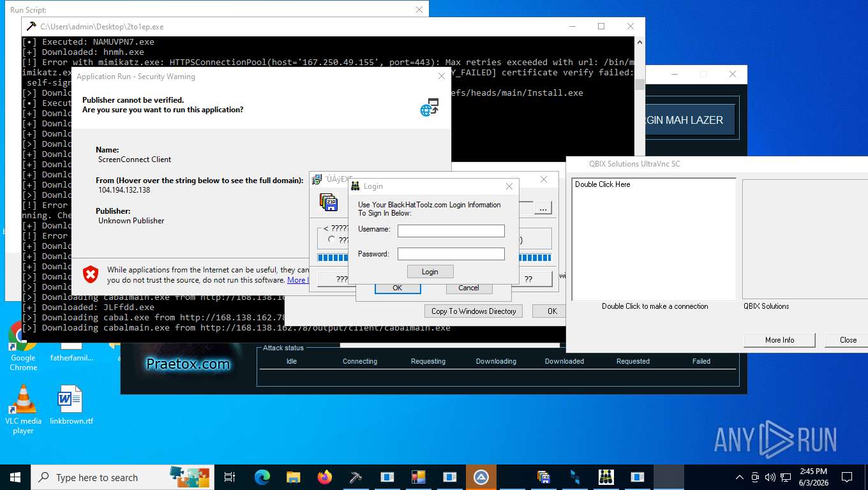Screen dimensions: 868x490
Task: Click the Password input field
Action: point(451,254)
